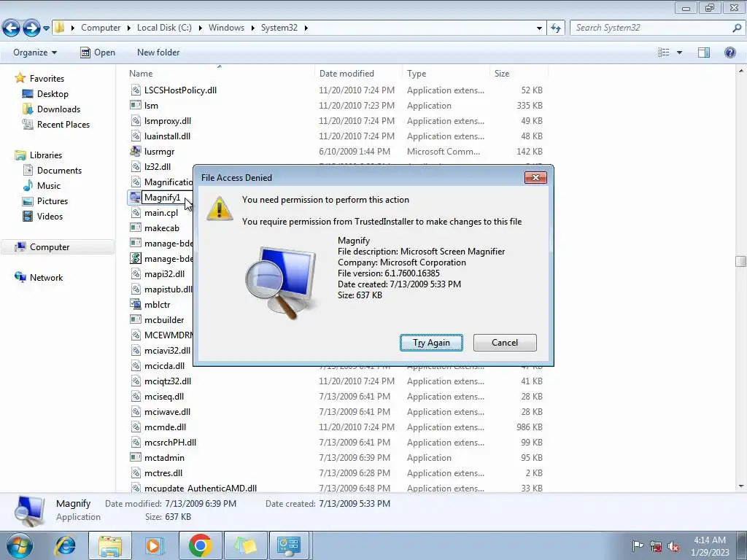Close the File Access Denied dialog
Image resolution: width=747 pixels, height=560 pixels.
tap(535, 178)
